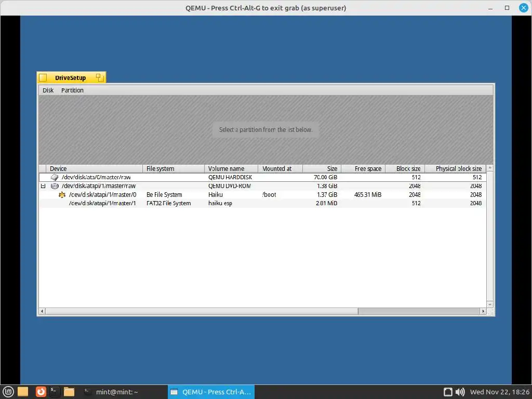This screenshot has width=532, height=399.
Task: Sort by the Device column header
Action: tap(95, 169)
